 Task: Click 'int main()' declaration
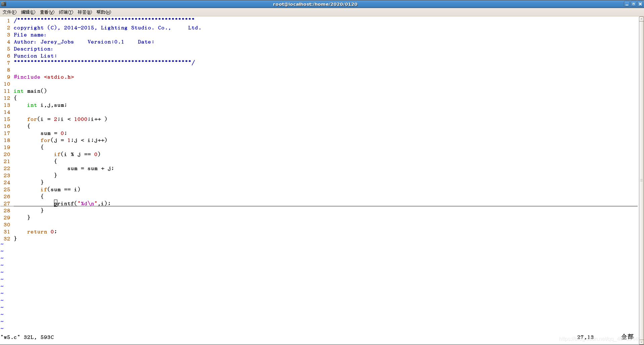click(x=30, y=91)
